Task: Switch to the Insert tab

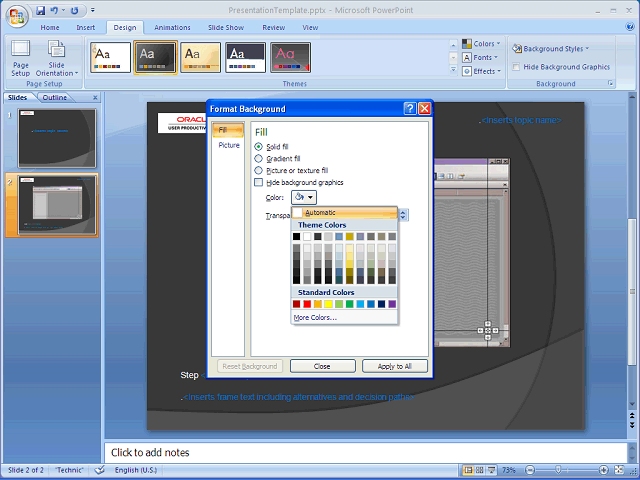Action: tap(85, 27)
